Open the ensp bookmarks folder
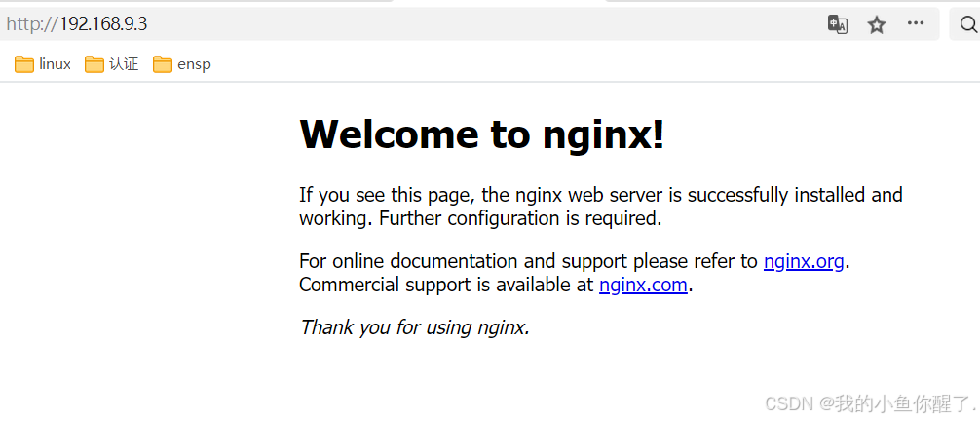 182,63
